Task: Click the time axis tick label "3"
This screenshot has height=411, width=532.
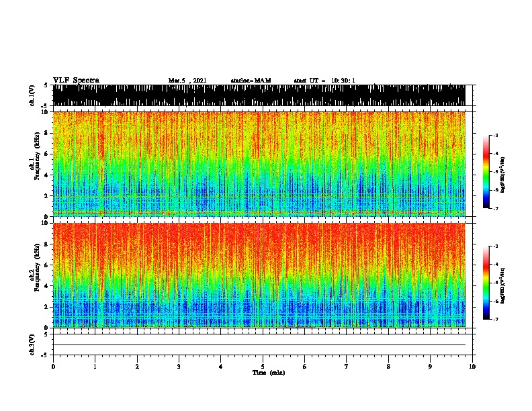Action: (179, 367)
